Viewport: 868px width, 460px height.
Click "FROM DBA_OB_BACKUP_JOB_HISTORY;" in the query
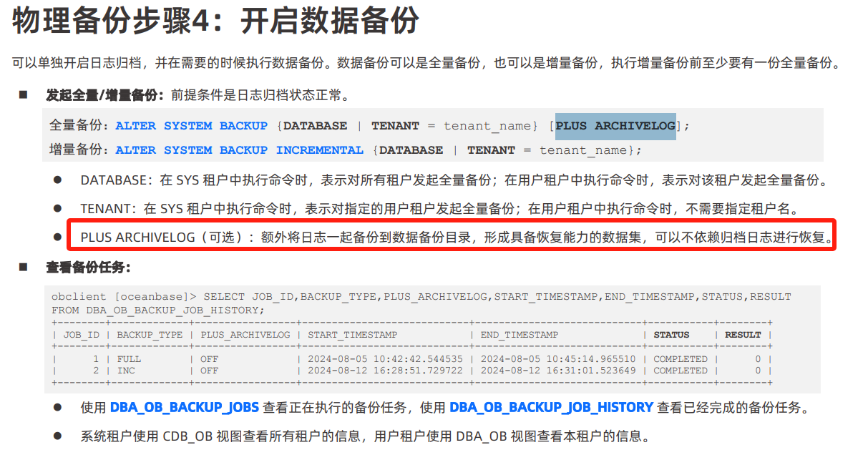pyautogui.click(x=158, y=310)
